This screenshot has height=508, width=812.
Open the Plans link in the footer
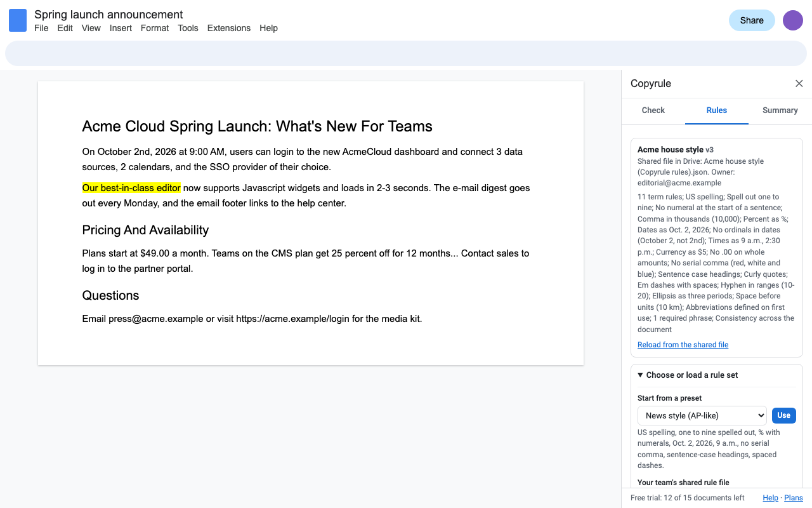(x=794, y=498)
